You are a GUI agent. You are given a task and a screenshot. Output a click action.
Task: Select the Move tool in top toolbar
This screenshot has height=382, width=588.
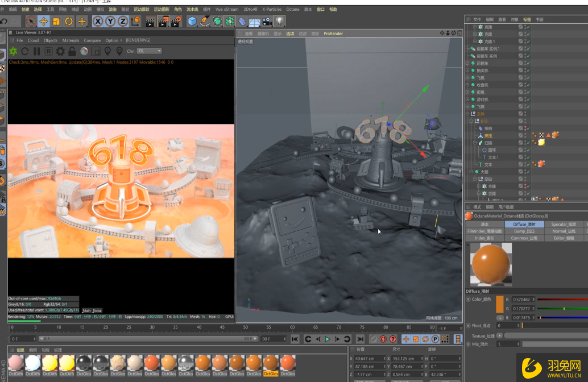pos(43,22)
